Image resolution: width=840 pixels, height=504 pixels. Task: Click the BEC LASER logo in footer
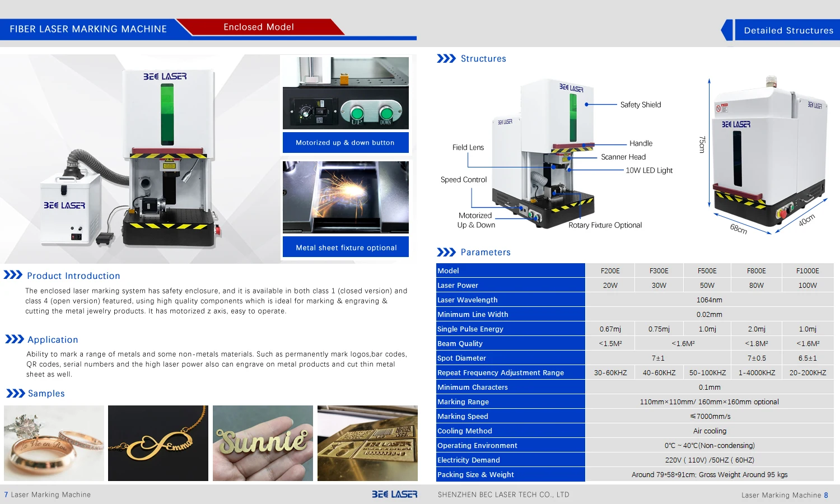(x=395, y=494)
